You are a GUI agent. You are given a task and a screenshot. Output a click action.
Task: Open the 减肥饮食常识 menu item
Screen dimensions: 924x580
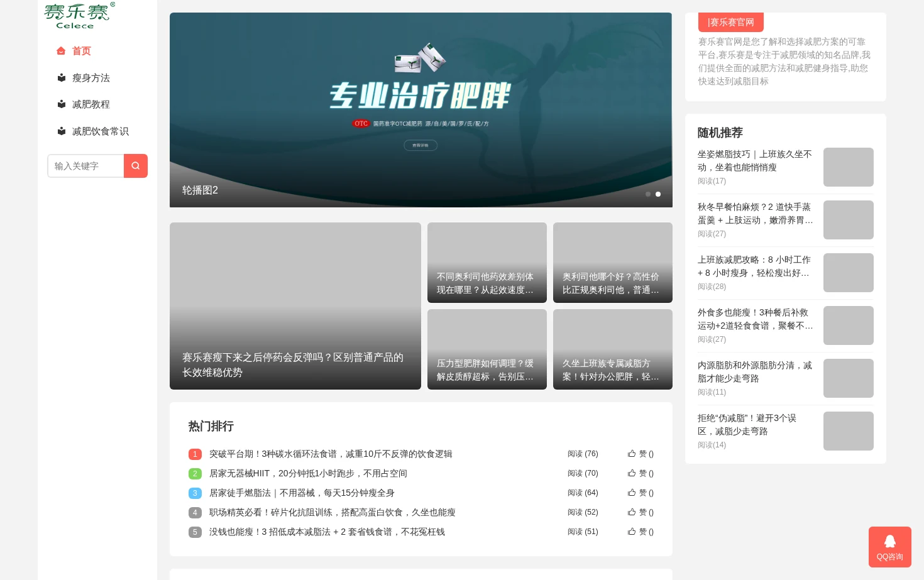(x=101, y=131)
